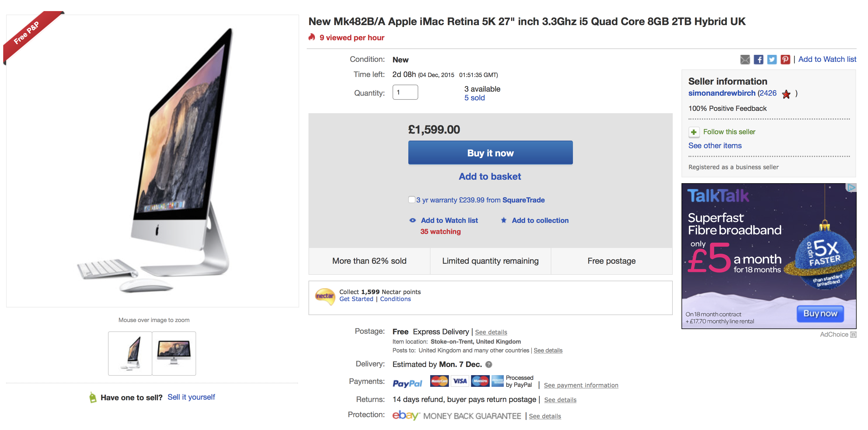Click the delivery estimate help icon
The height and width of the screenshot is (430, 868).
pyautogui.click(x=489, y=364)
